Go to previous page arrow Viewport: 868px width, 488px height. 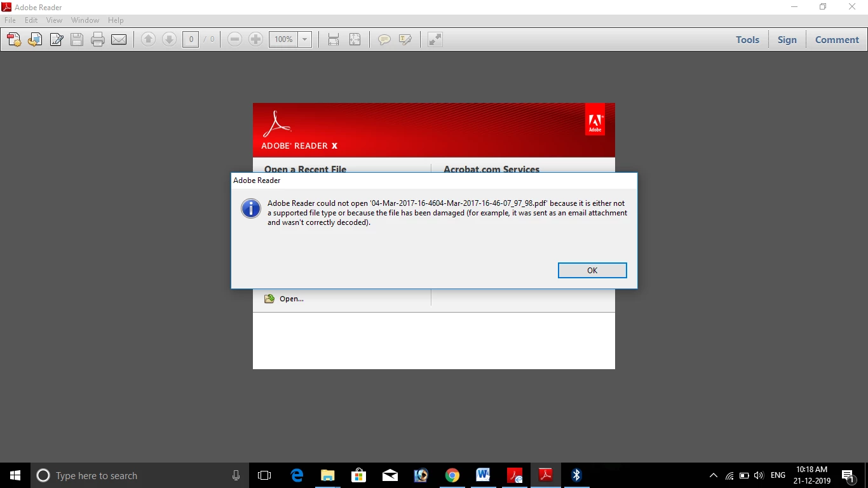pos(148,39)
